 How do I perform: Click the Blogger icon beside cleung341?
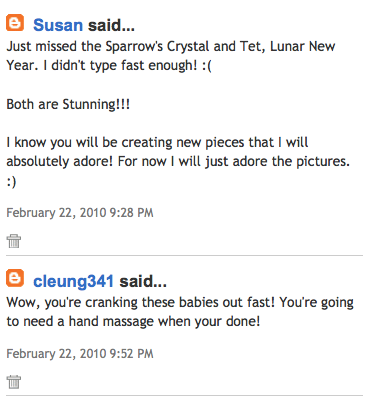15,278
